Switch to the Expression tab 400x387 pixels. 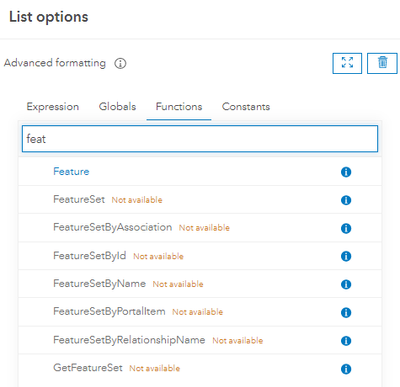pos(53,107)
